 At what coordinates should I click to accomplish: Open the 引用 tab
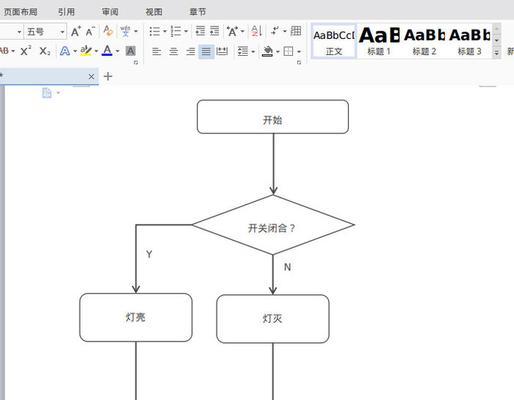[66, 12]
